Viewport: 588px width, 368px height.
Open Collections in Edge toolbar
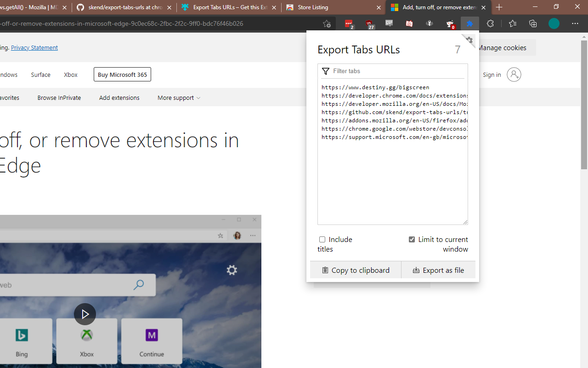[x=532, y=23]
